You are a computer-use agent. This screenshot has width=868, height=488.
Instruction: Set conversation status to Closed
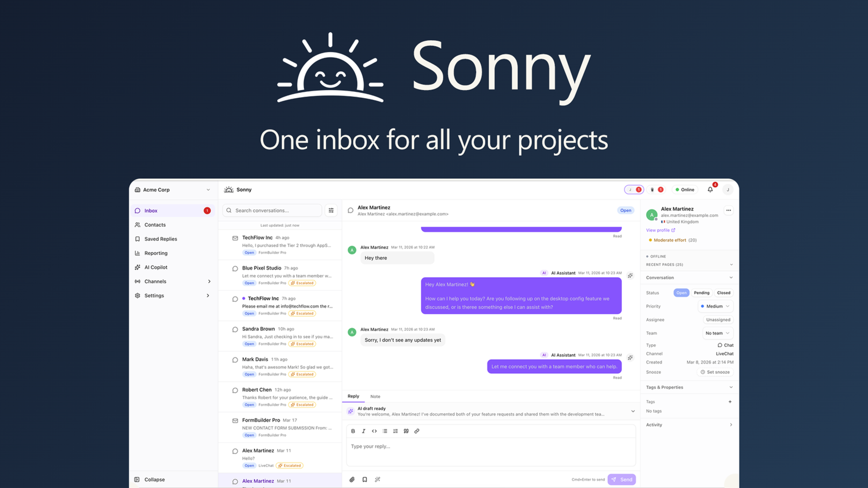[x=723, y=293]
